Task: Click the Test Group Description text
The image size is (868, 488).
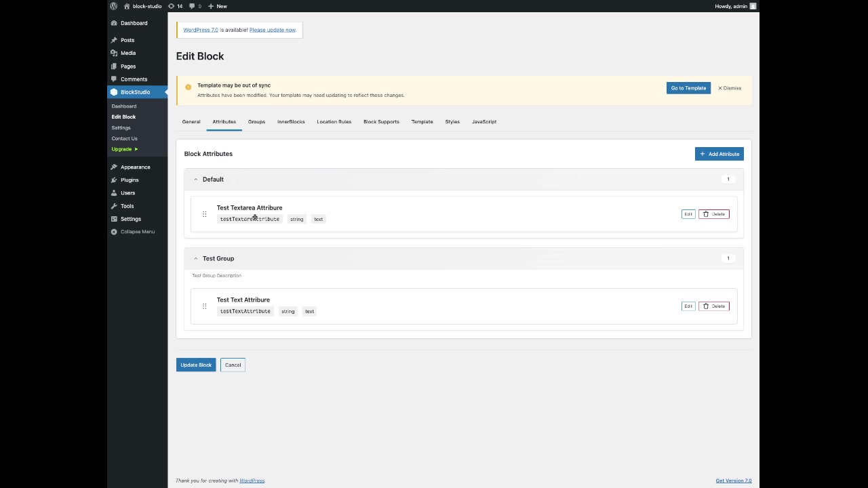Action: [216, 276]
